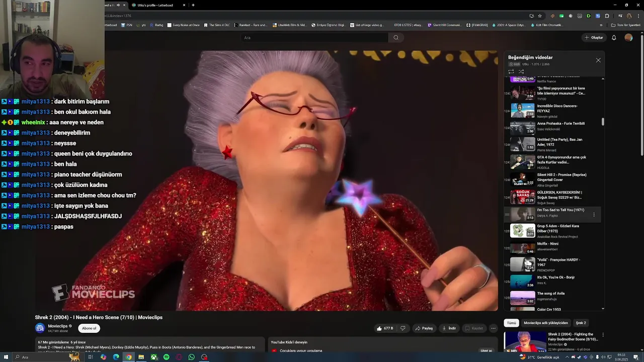Click the Abone ol subscribe button
This screenshot has width=644, height=362.
coord(89,328)
